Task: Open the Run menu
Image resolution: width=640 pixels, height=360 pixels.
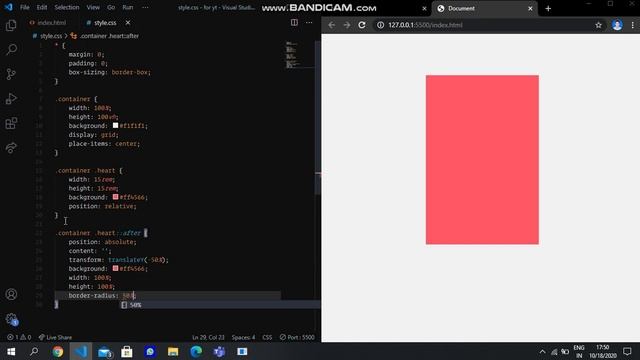Action: pos(127,7)
